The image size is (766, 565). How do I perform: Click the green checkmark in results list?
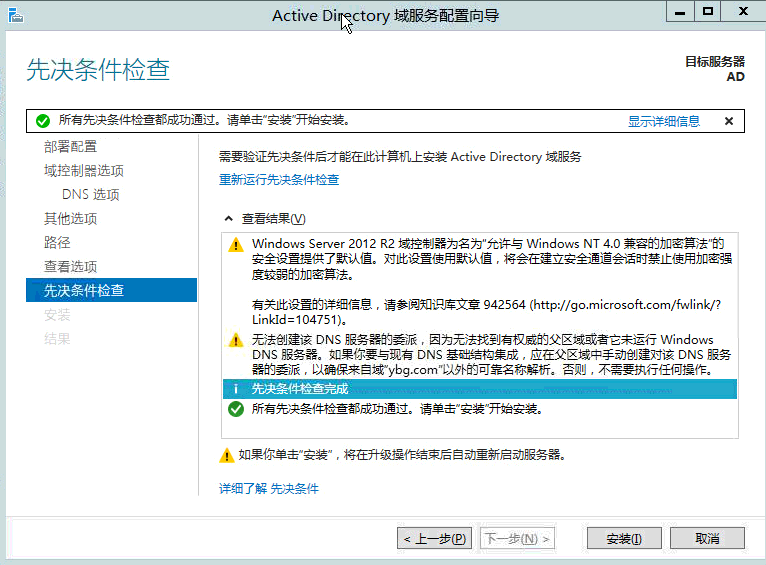pyautogui.click(x=236, y=409)
